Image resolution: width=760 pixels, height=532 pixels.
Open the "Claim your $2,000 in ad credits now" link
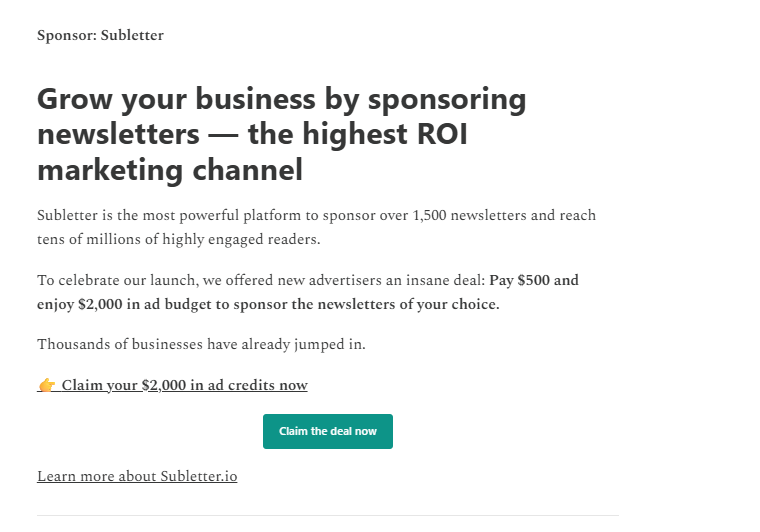pos(184,385)
